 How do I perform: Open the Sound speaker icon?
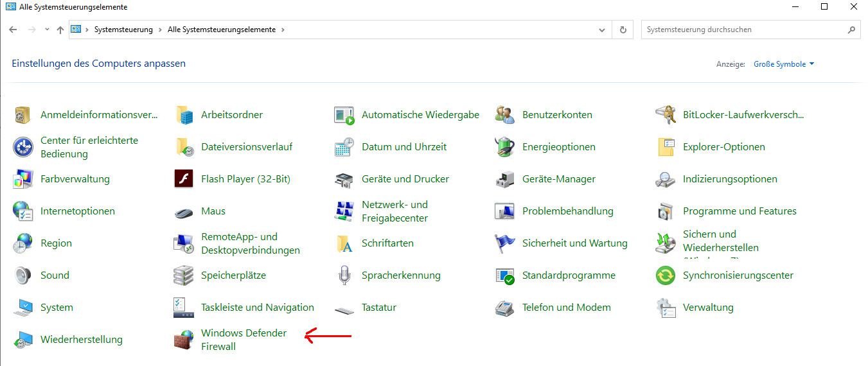[x=23, y=275]
